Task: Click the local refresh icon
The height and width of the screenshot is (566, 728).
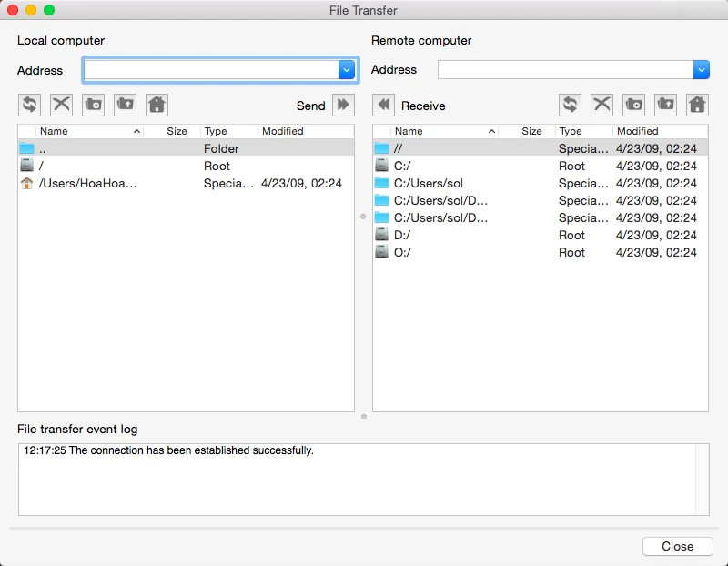Action: pyautogui.click(x=30, y=105)
